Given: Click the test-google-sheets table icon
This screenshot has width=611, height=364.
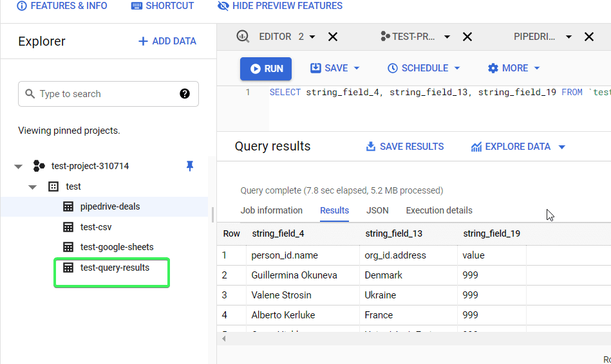Looking at the screenshot, I should [68, 247].
